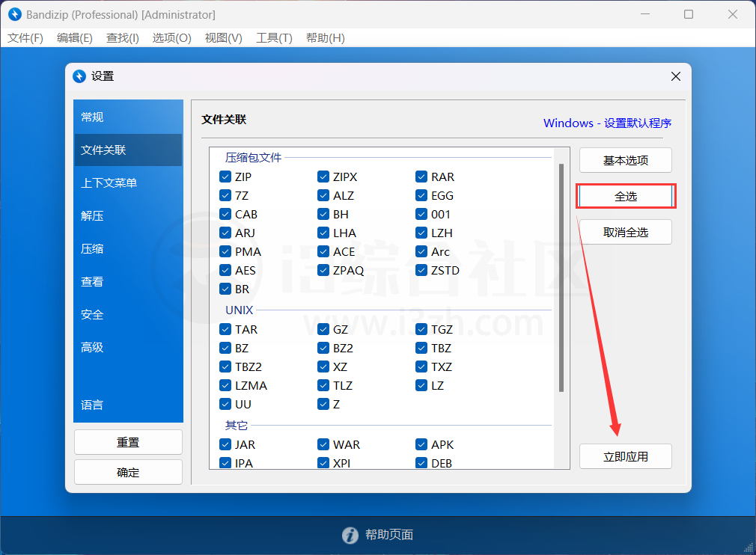Viewport: 756px width, 555px height.
Task: Open the 工具(T) menu
Action: 274,38
